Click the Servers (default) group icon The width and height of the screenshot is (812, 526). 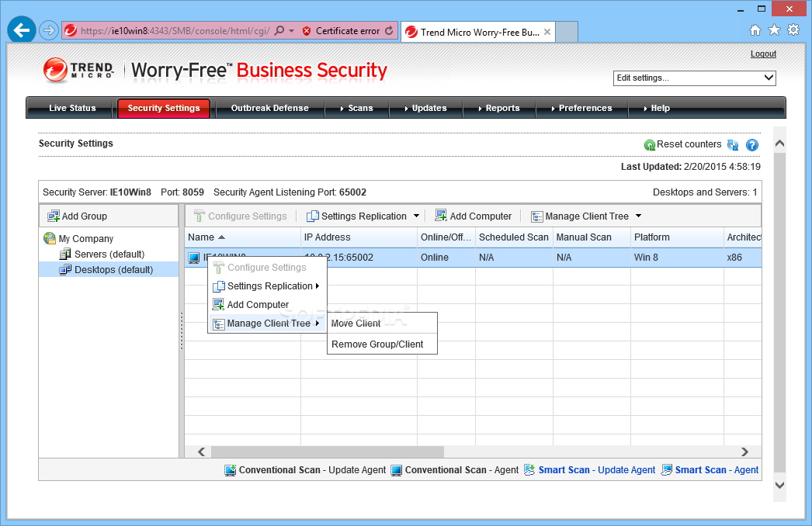65,254
